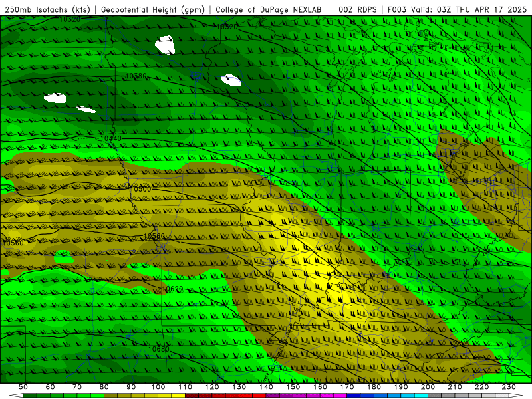Screen dimensions: 532x399
Task: Click the 10620 height contour label
Action: (172, 289)
